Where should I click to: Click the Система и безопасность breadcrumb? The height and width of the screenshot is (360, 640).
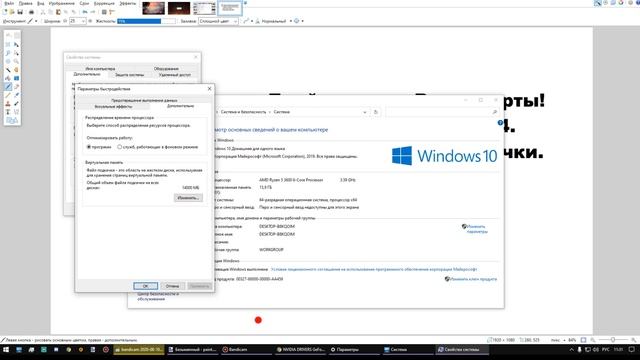coord(243,112)
